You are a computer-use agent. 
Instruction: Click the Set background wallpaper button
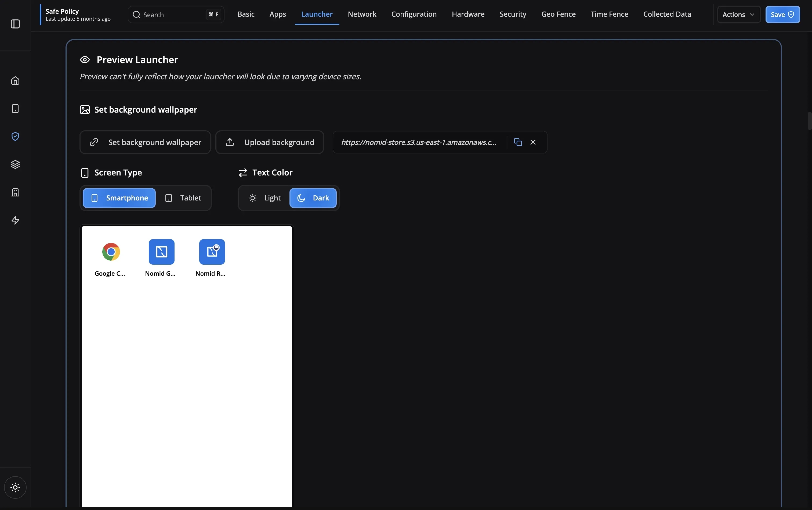pyautogui.click(x=145, y=142)
